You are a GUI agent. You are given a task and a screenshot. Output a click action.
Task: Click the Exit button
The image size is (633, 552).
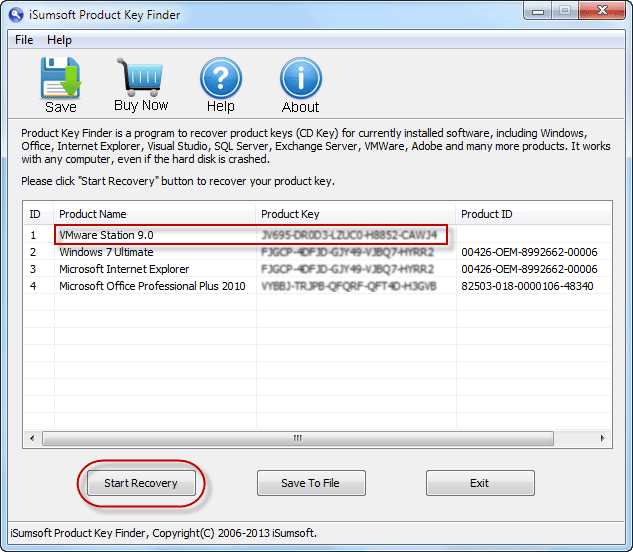[480, 483]
